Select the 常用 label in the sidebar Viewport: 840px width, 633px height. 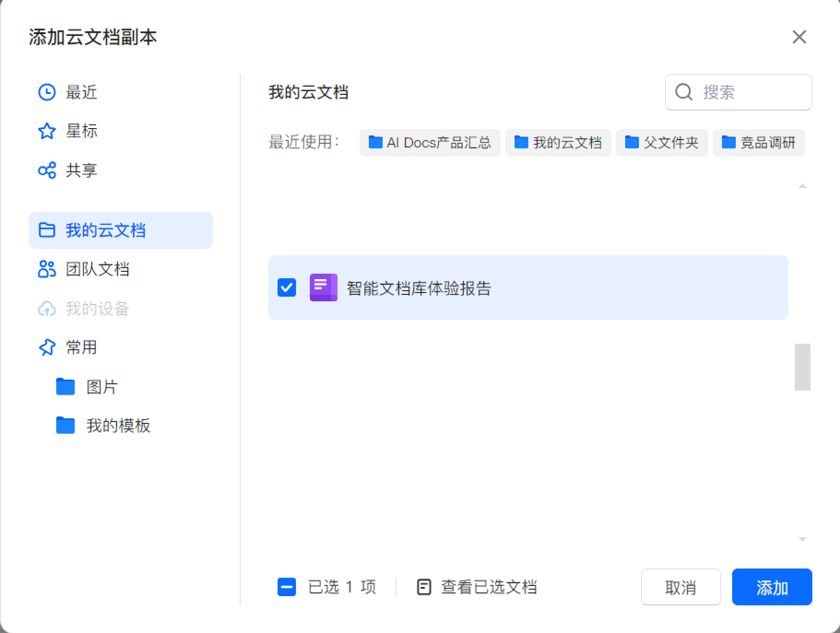coord(81,347)
